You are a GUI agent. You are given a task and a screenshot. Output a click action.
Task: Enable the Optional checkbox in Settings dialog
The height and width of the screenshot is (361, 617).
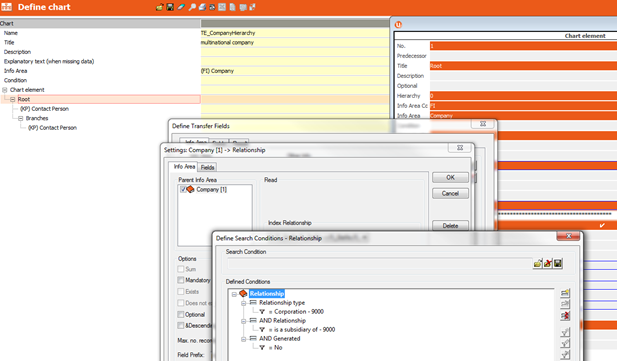click(x=181, y=315)
